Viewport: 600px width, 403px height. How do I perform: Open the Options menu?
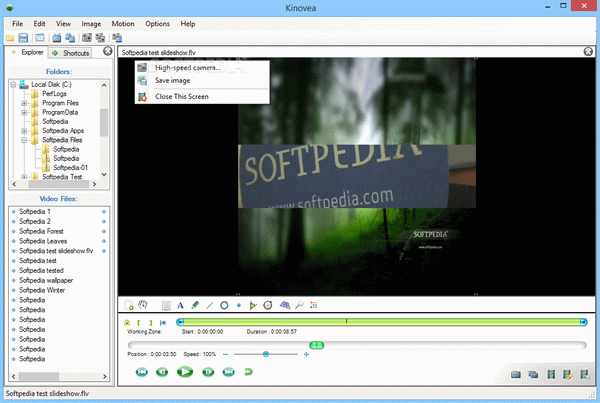point(157,24)
